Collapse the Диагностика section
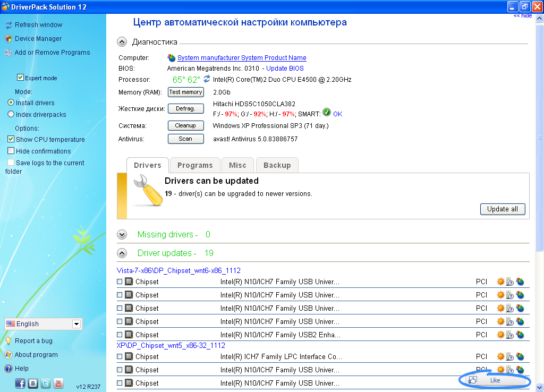 pyautogui.click(x=122, y=42)
